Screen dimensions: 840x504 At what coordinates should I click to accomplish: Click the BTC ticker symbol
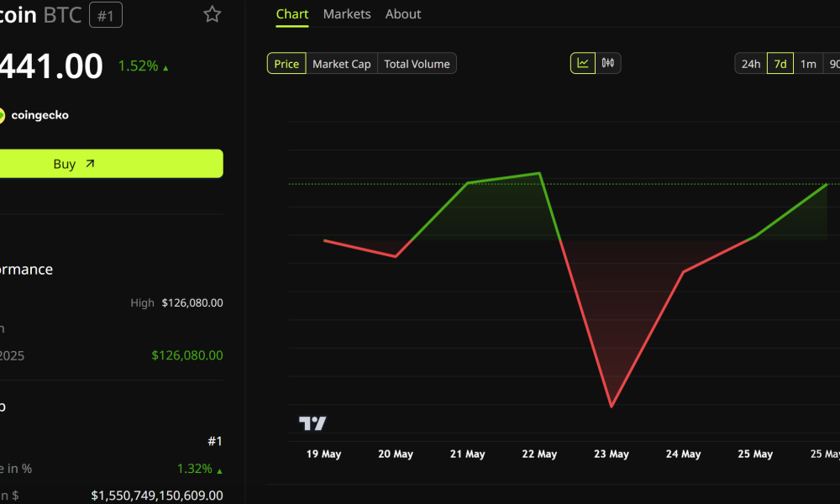click(x=62, y=15)
